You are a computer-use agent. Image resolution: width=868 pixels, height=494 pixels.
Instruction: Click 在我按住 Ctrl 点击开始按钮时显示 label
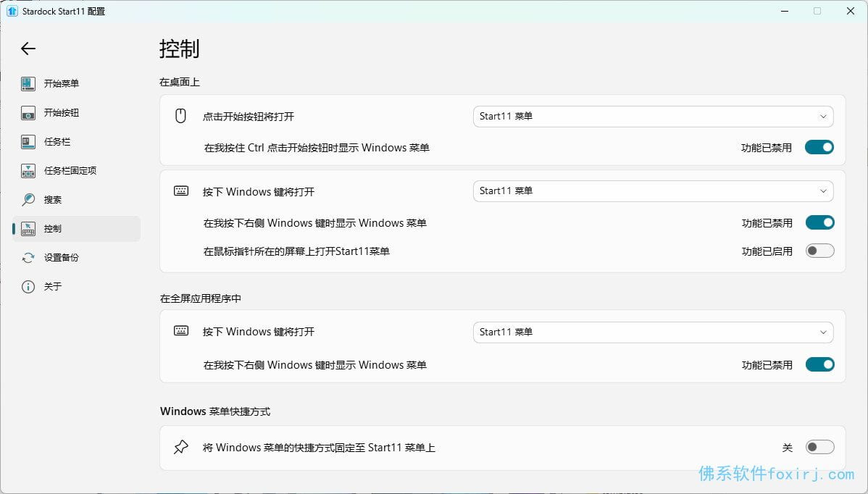(317, 148)
